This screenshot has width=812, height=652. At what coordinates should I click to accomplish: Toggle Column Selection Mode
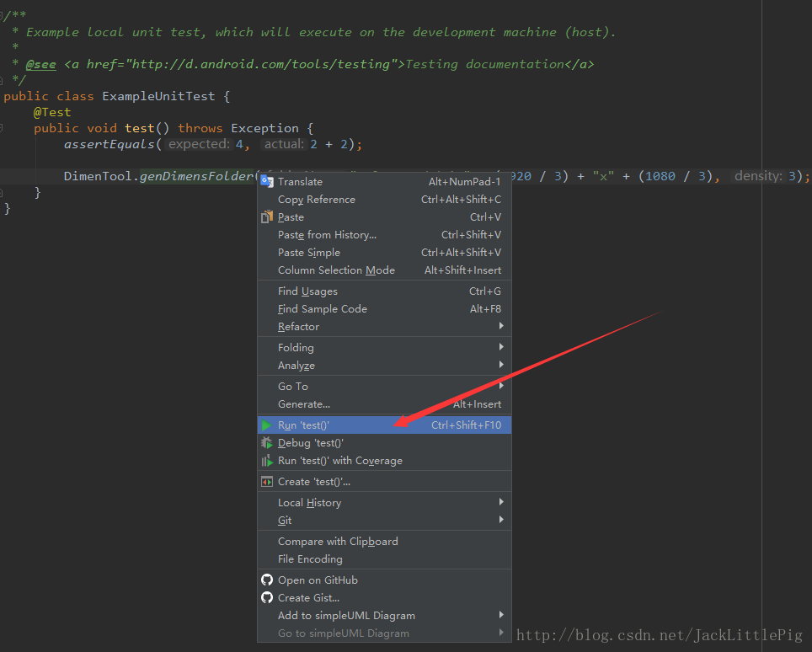tap(384, 270)
